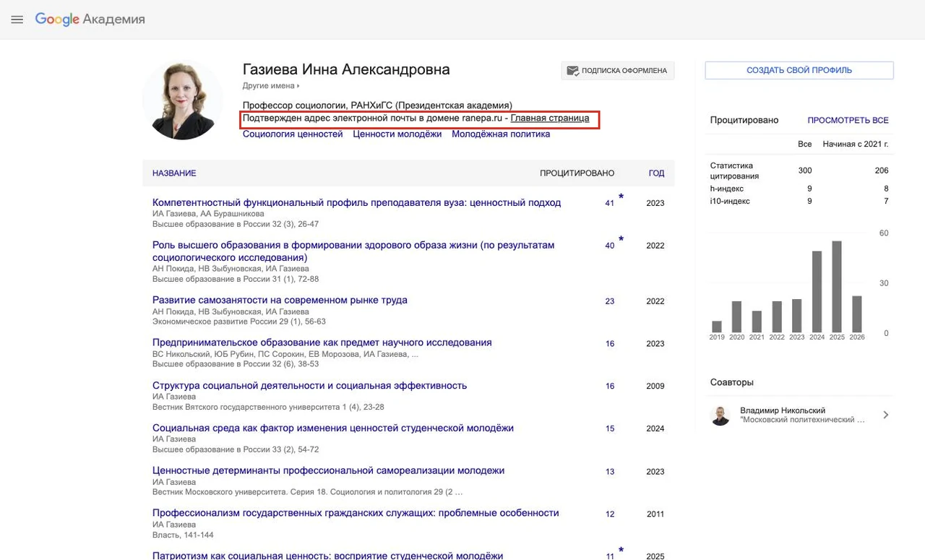Screen dimensions: 925x560
Task: Open article Структура социальной деятельности и социальная эффективность
Action: pos(309,385)
